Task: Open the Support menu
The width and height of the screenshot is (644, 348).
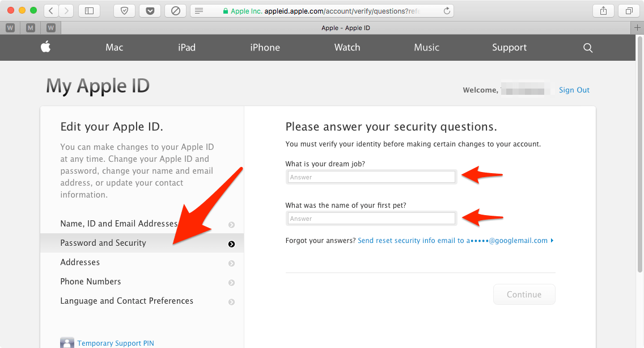Action: 509,47
